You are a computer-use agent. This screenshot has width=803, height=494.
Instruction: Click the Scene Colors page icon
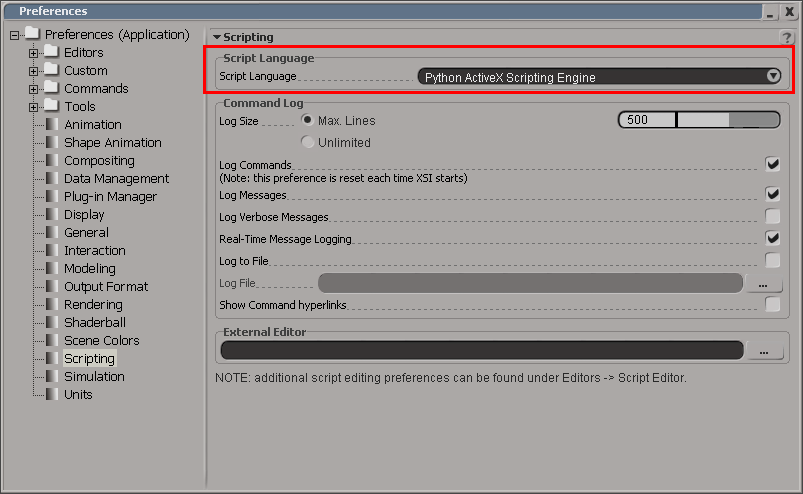click(x=52, y=341)
